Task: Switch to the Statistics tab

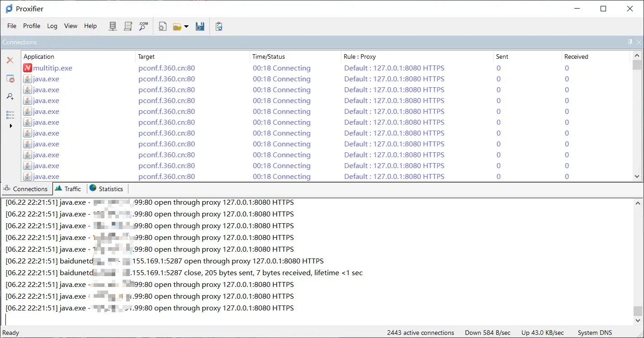Action: click(106, 189)
